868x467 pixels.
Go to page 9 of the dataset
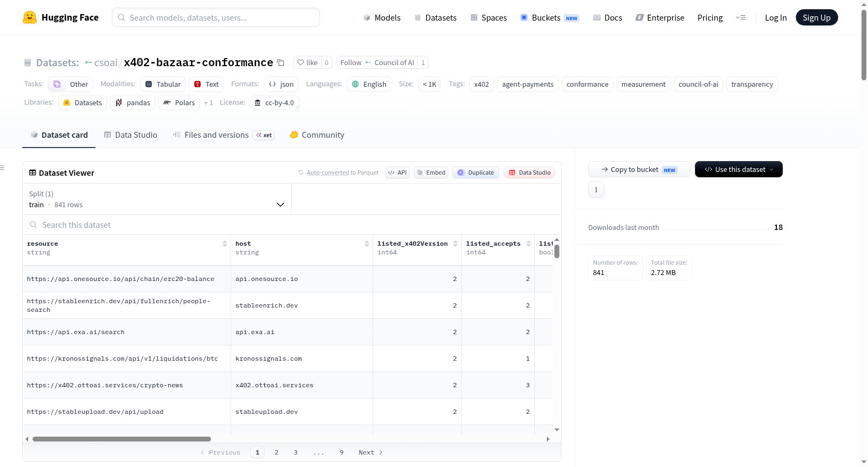point(342,452)
